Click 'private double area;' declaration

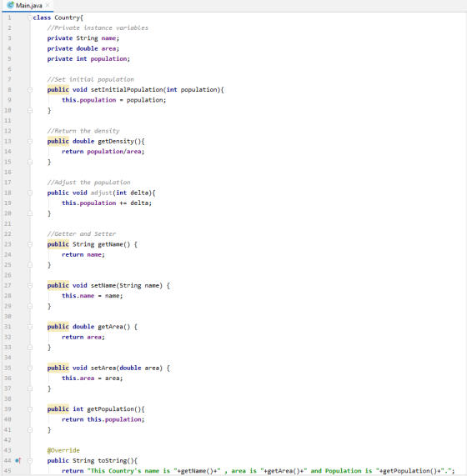click(83, 48)
